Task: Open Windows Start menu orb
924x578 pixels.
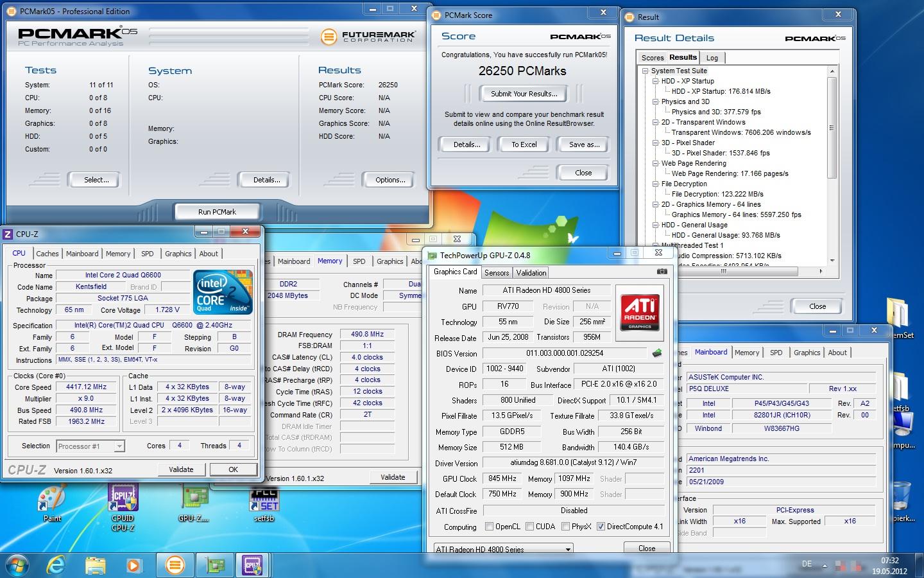Action: [x=17, y=565]
